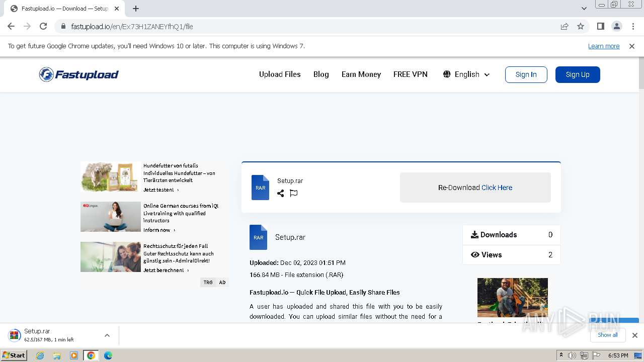Open the dog food ad thumbnail
Image resolution: width=644 pixels, height=362 pixels.
tap(111, 176)
